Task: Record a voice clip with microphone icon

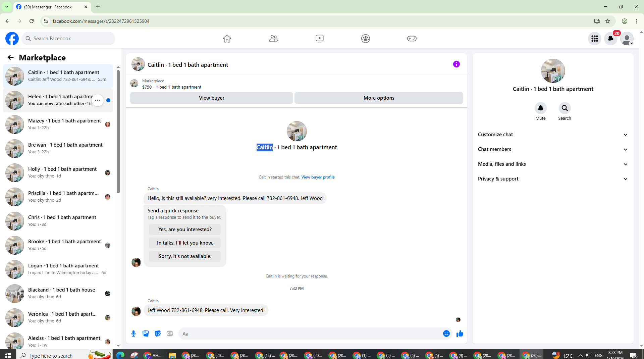Action: [x=133, y=334]
